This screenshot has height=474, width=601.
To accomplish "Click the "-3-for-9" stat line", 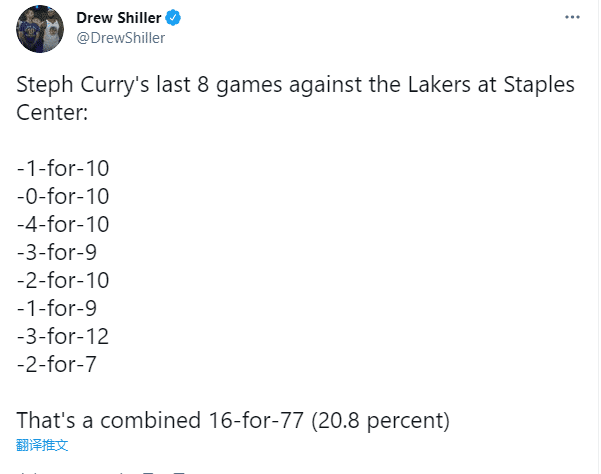I will click(x=57, y=252).
